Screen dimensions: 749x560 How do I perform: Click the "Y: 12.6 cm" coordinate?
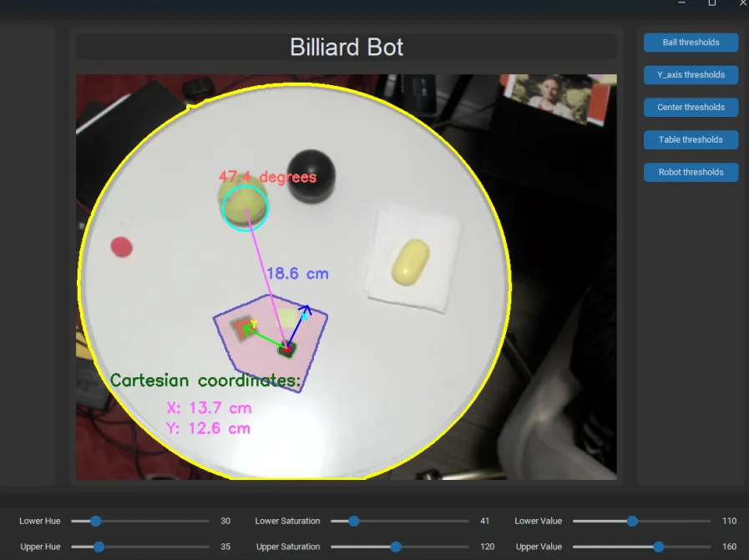(x=208, y=428)
